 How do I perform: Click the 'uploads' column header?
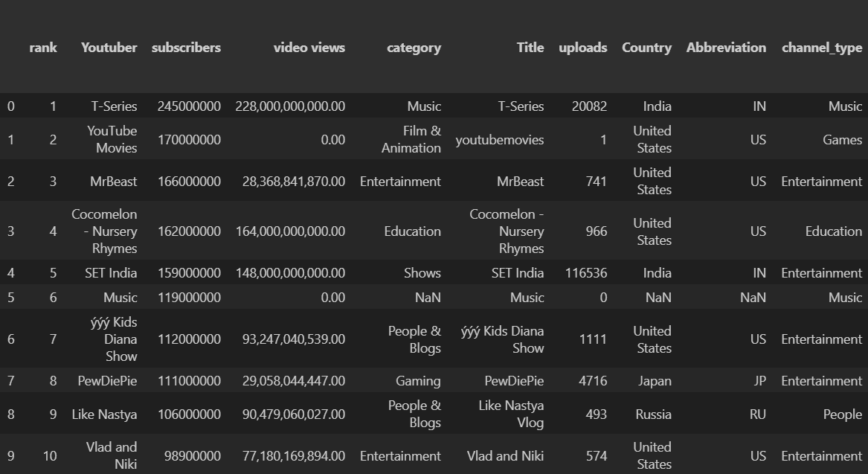[582, 48]
